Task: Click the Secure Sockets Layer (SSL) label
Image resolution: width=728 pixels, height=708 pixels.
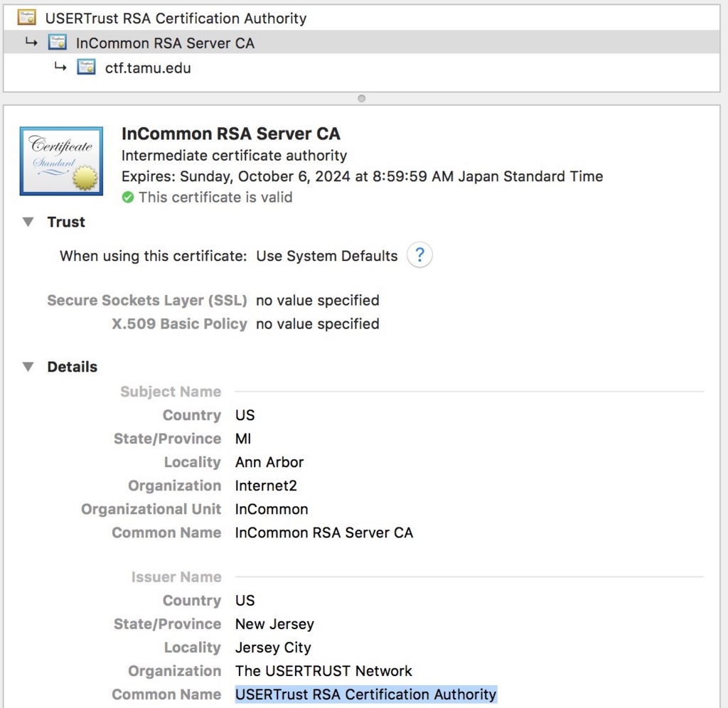Action: [x=147, y=301]
